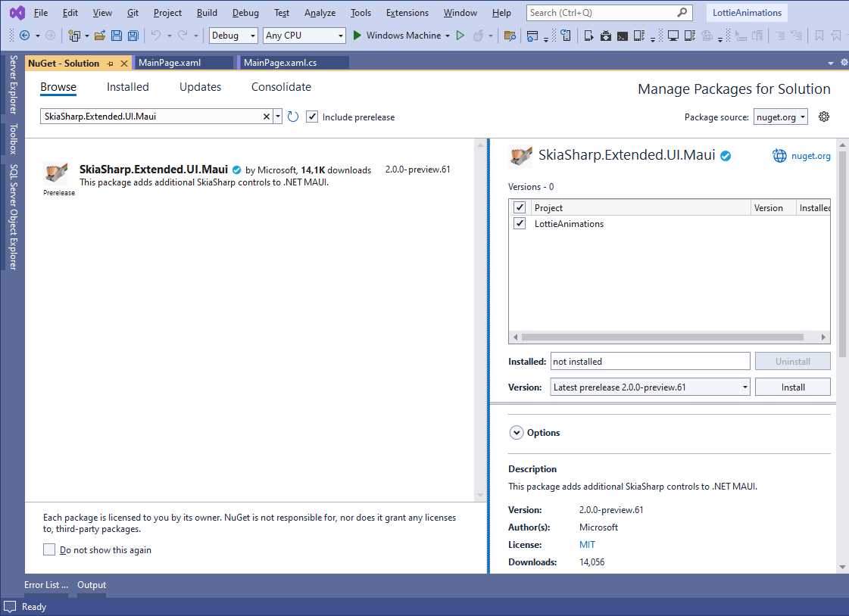Uncheck the Include prerelease checkbox
The height and width of the screenshot is (616, 849).
pos(312,117)
